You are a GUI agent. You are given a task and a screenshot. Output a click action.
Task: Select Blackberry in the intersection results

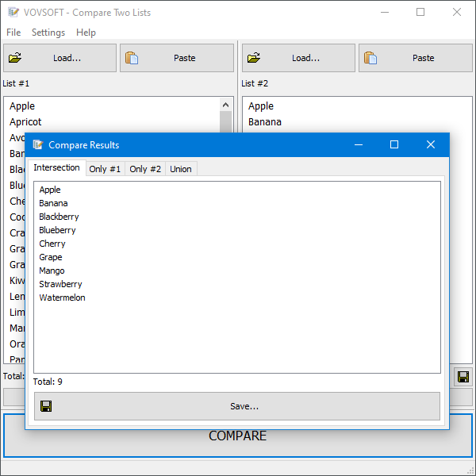[x=59, y=217]
